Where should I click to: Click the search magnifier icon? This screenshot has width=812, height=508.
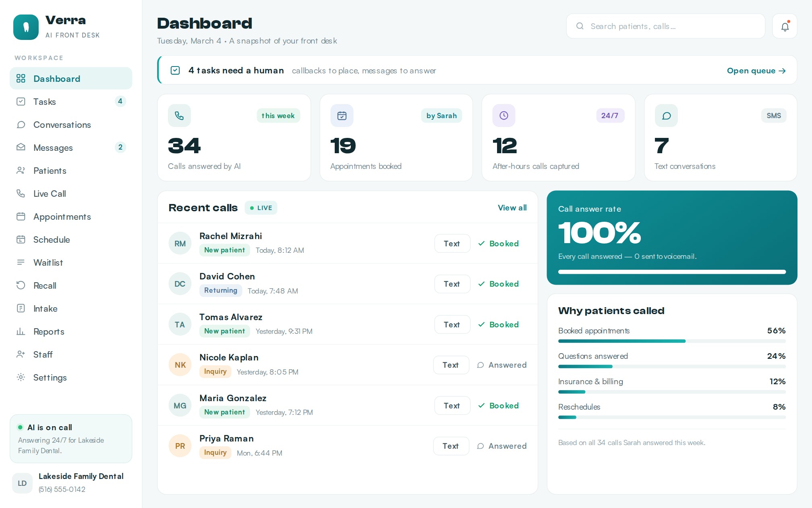pyautogui.click(x=580, y=26)
